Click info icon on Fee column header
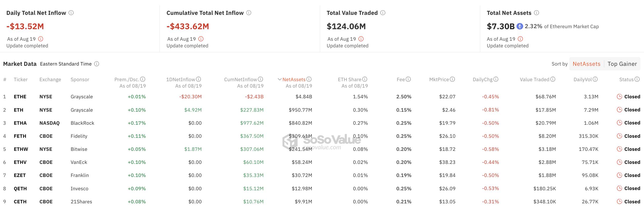 point(408,79)
